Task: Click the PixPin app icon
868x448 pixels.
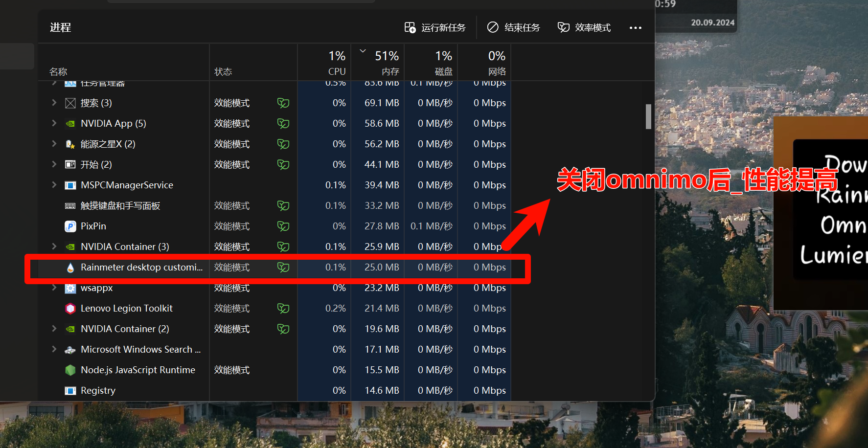Action: coord(70,226)
